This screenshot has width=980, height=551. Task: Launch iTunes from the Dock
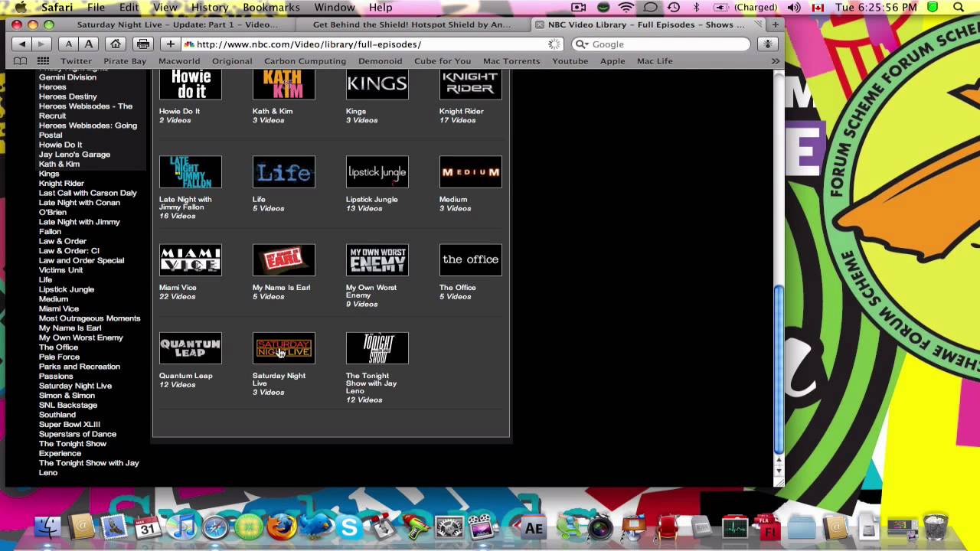coord(181,527)
